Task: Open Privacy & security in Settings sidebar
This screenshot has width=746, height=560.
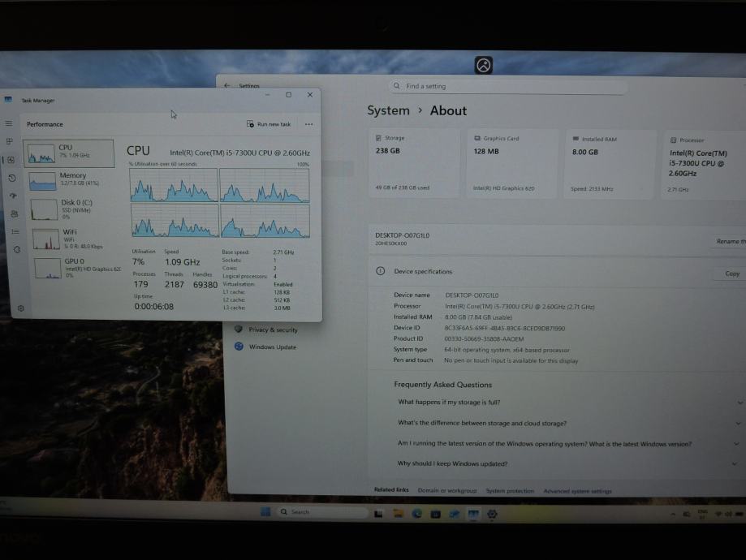Action: click(266, 330)
